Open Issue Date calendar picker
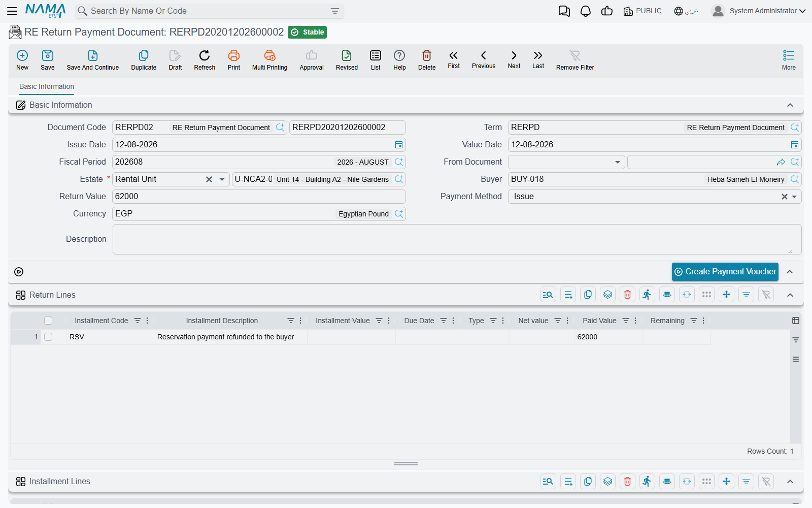This screenshot has width=812, height=508. pyautogui.click(x=399, y=145)
